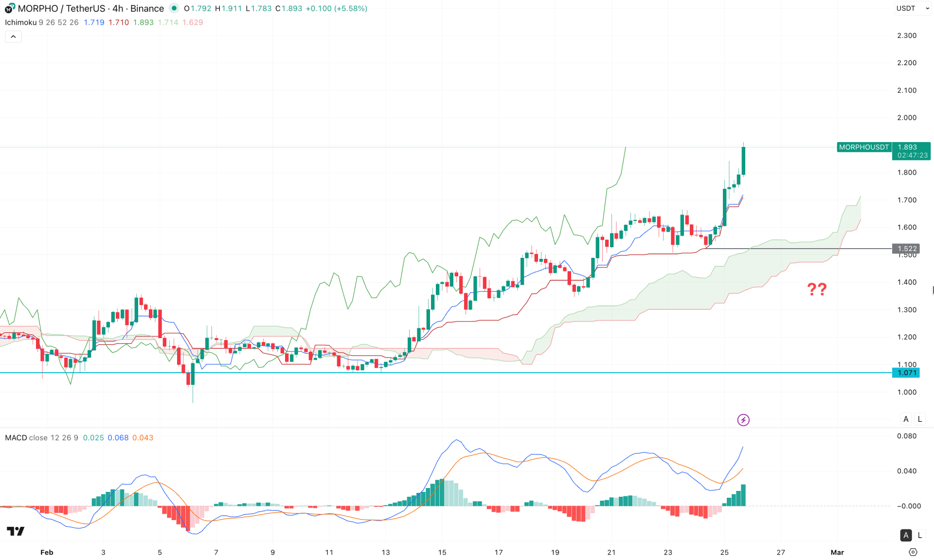
Task: Click the green market-status dot
Action: coord(174,8)
